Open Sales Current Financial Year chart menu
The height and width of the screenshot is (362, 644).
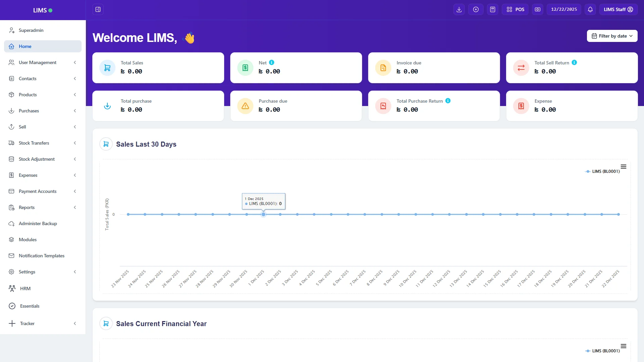(x=624, y=346)
